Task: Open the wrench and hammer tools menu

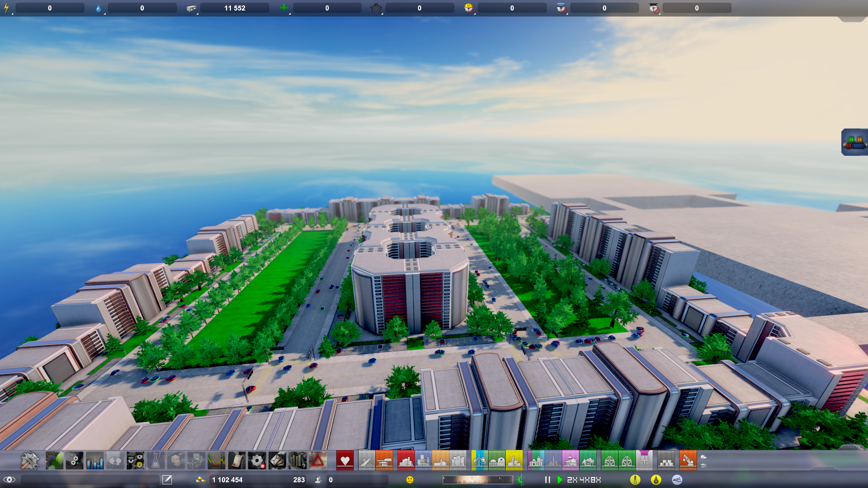Action: pyautogui.click(x=30, y=461)
